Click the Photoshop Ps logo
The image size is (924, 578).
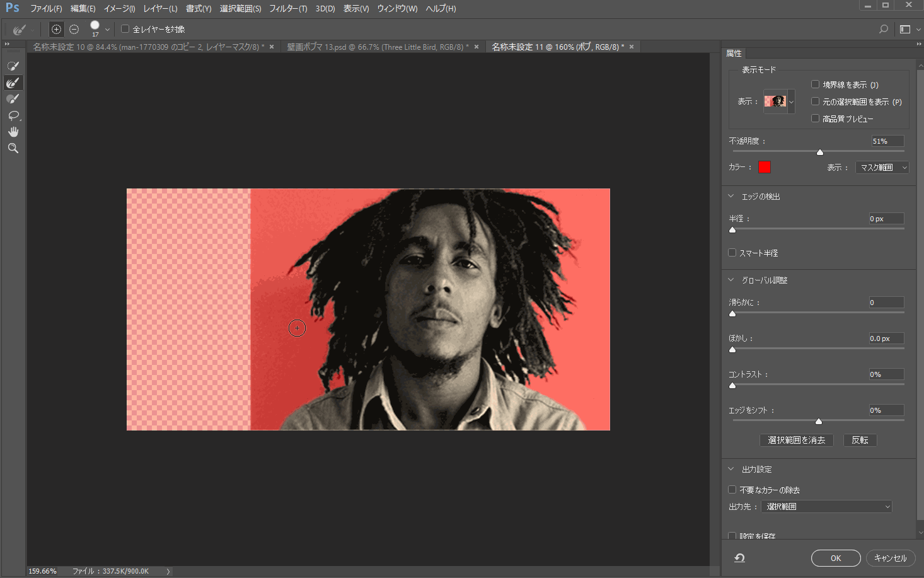(13, 8)
